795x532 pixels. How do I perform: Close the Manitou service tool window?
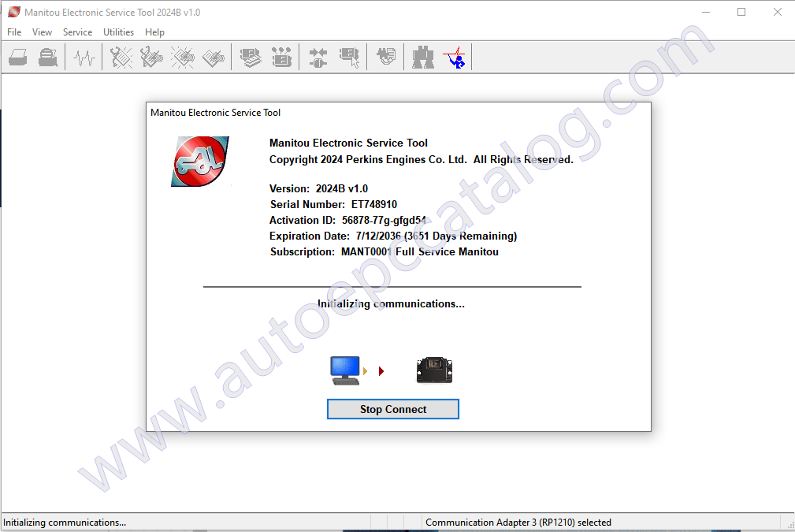click(x=777, y=12)
